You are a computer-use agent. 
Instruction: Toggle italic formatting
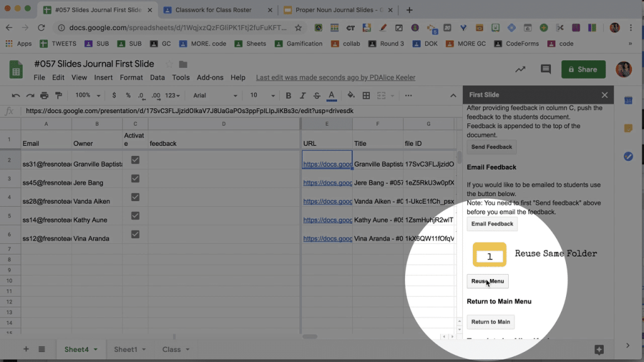tap(303, 96)
